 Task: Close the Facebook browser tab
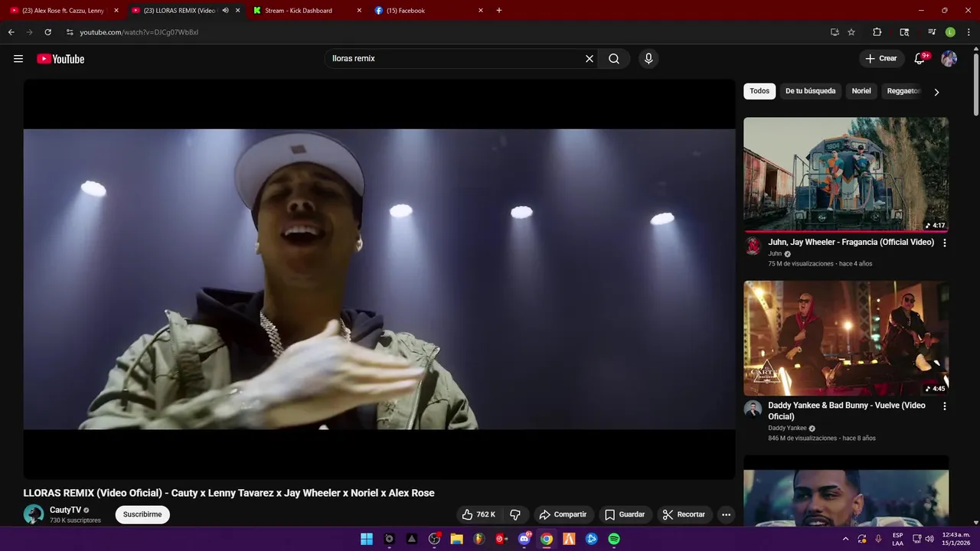coord(481,11)
